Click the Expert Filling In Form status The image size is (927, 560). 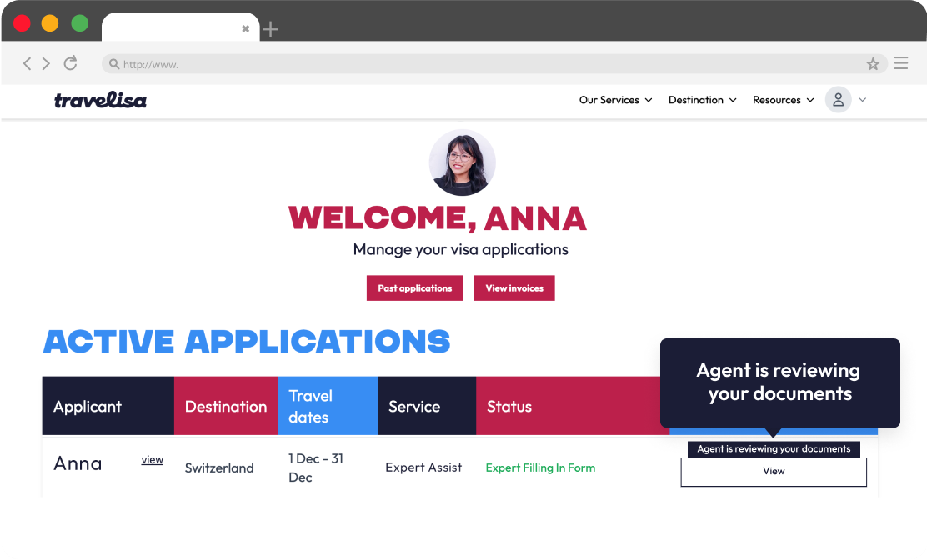click(x=540, y=467)
